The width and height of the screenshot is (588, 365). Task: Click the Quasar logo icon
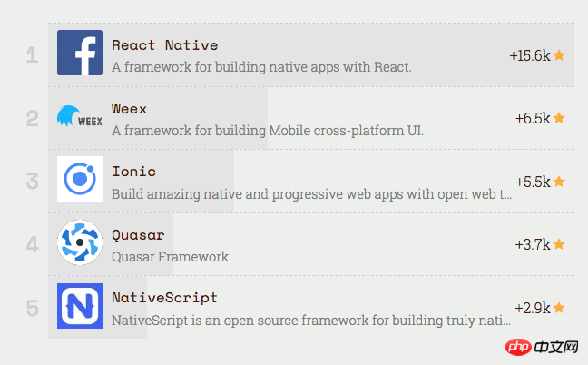coord(80,242)
